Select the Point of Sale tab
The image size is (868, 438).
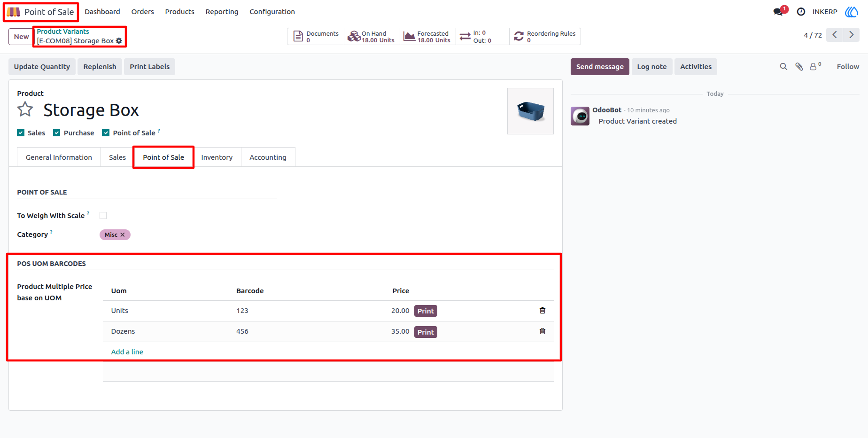(x=163, y=157)
